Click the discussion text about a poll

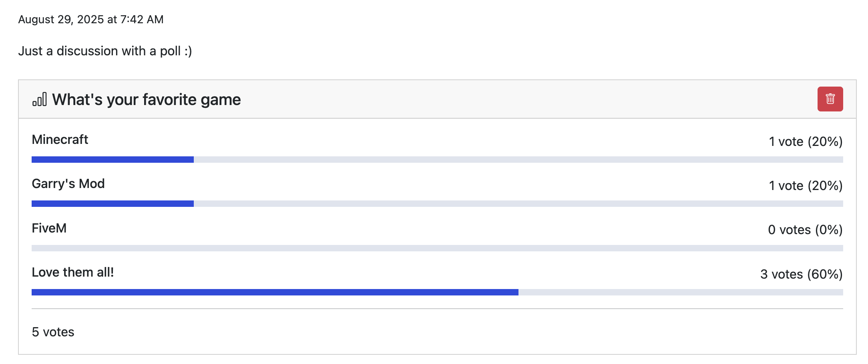[x=105, y=51]
